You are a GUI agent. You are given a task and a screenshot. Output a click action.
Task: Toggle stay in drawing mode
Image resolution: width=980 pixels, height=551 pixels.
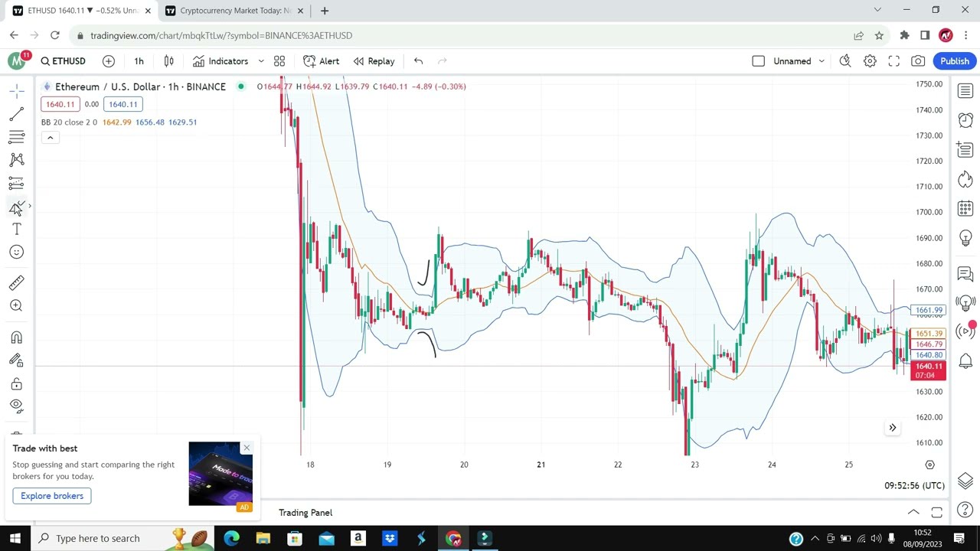(16, 360)
